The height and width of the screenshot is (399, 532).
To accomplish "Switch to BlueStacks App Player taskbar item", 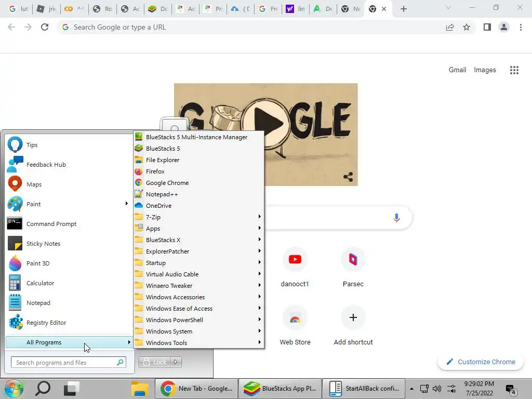I will (x=280, y=389).
